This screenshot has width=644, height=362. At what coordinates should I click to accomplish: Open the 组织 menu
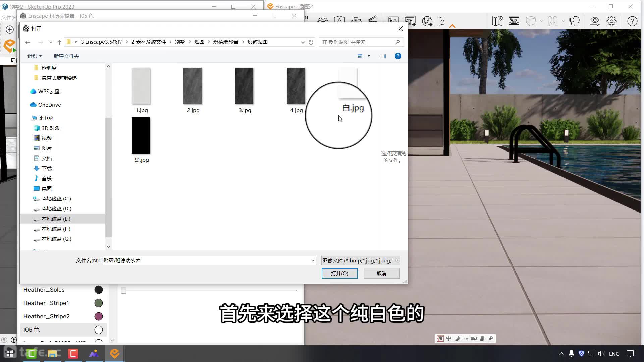(x=34, y=56)
